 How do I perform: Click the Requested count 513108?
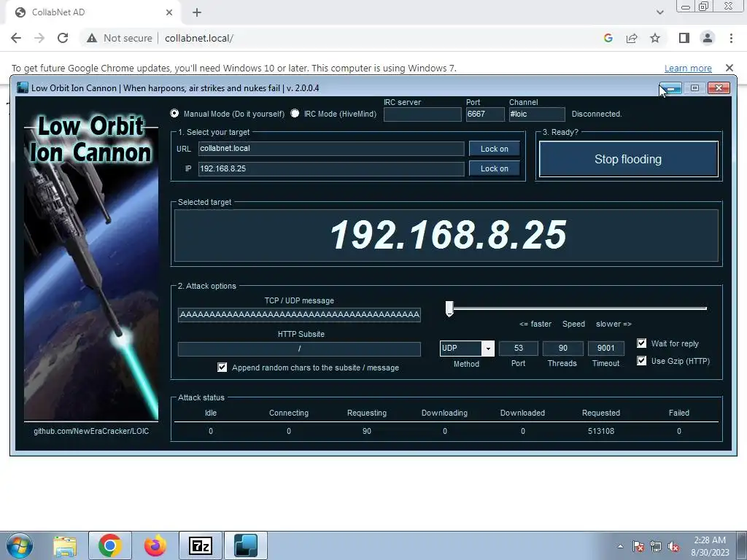[601, 431]
